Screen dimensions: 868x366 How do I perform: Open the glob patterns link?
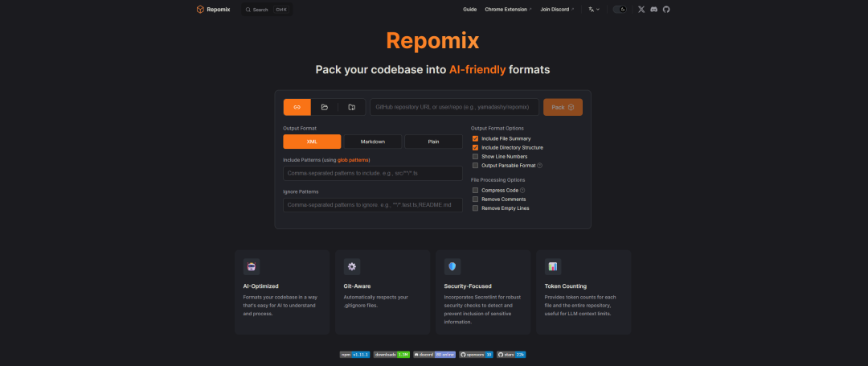point(353,160)
